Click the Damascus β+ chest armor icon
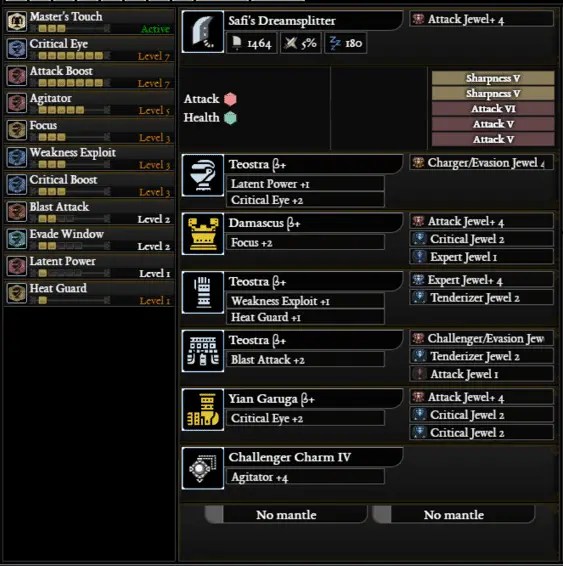563x566 pixels. [x=203, y=234]
